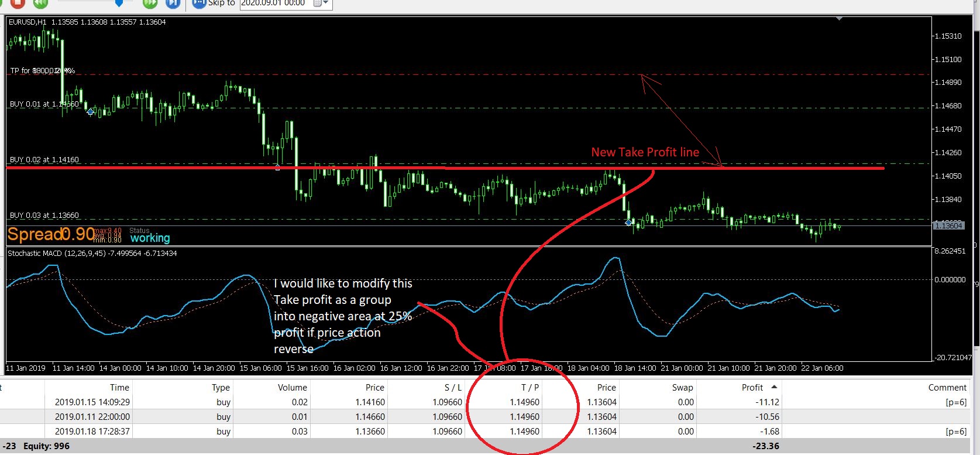Viewport: 980px width, 455px height.
Task: Click open price 1.14660 cell
Action: 370,417
